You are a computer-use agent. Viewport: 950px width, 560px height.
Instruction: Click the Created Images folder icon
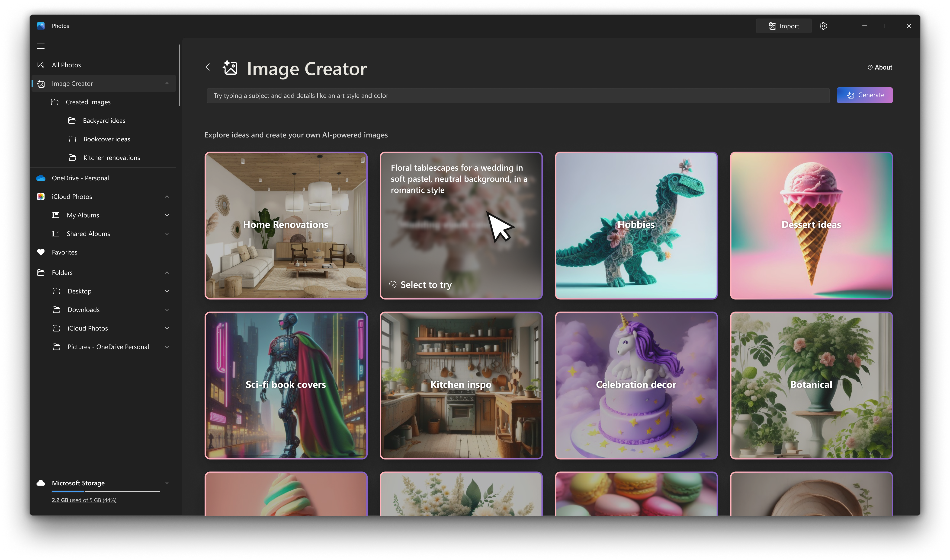tap(55, 102)
